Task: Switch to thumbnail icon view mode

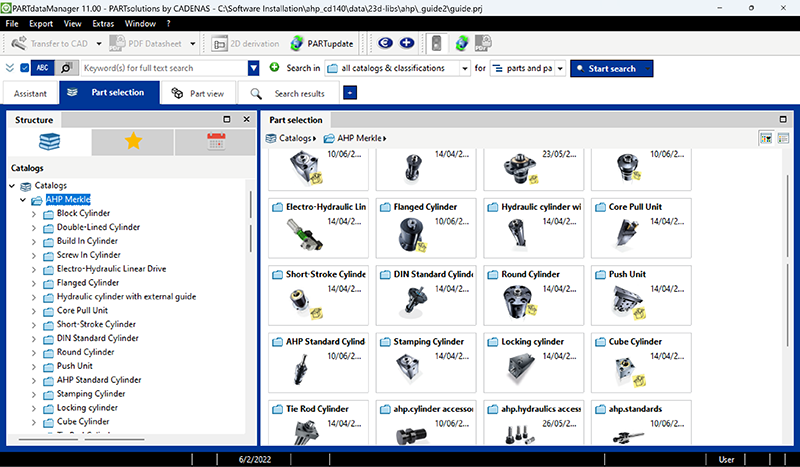Action: pyautogui.click(x=766, y=138)
